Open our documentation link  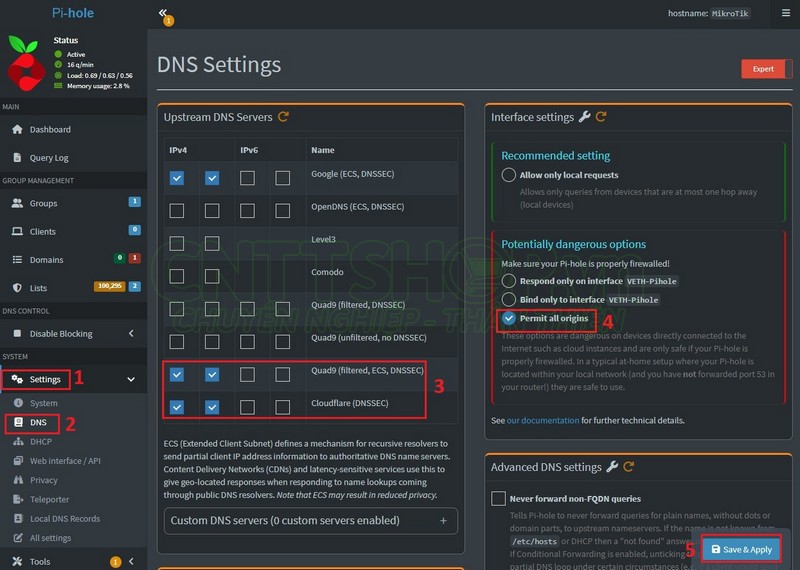pos(543,420)
